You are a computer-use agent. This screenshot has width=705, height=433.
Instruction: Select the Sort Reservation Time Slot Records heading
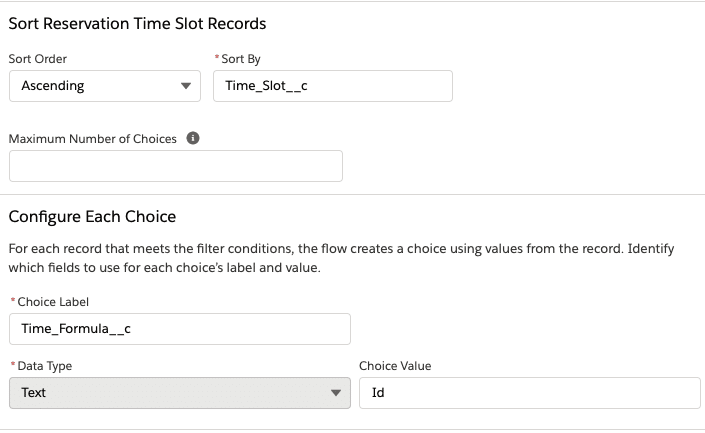pos(137,23)
